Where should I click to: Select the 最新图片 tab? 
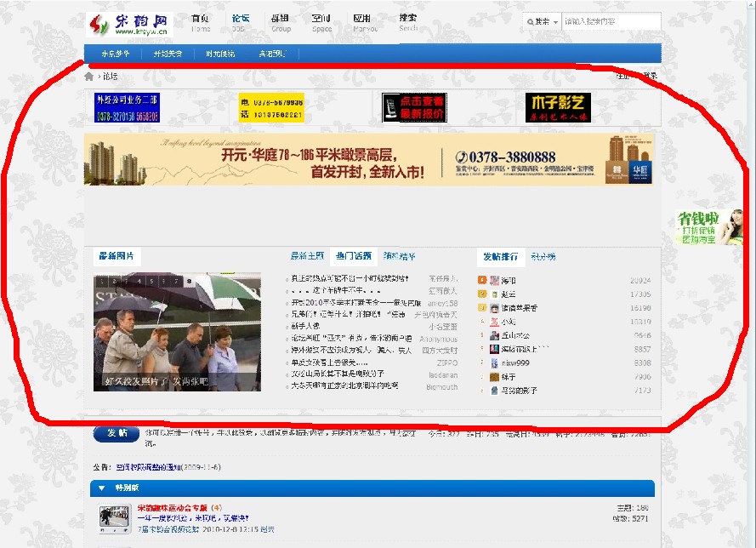click(x=117, y=256)
